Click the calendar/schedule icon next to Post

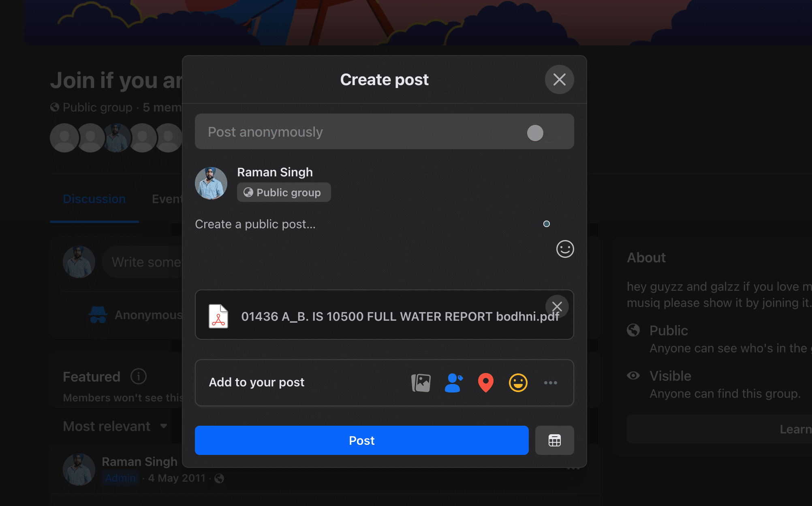(x=554, y=440)
